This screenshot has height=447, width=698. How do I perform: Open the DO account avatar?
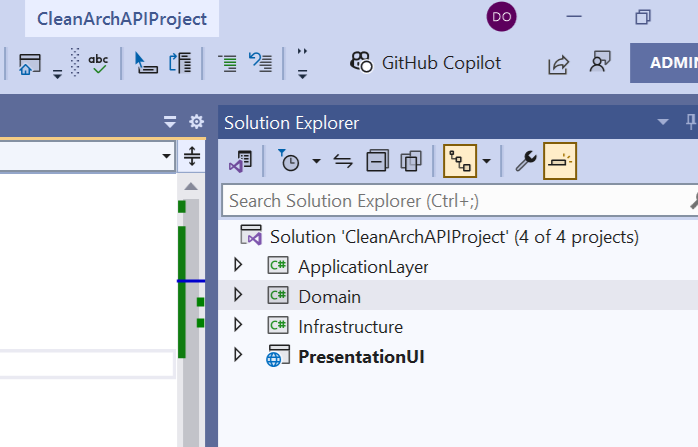501,17
